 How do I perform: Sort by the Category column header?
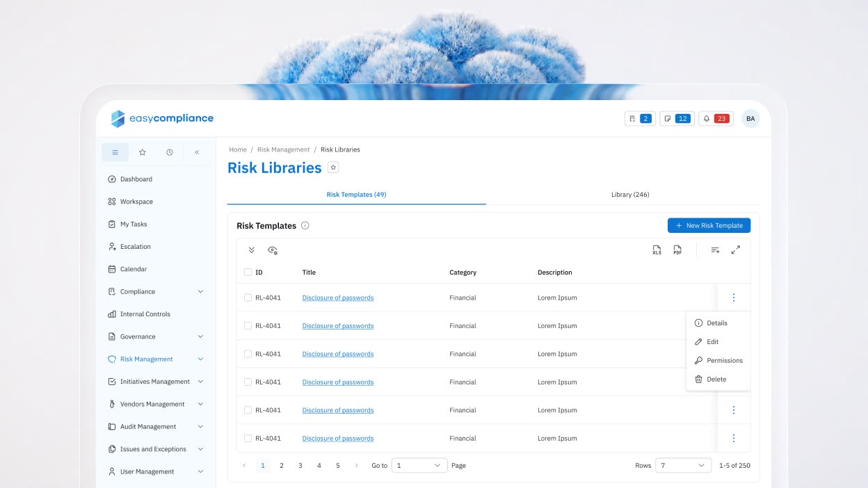pos(463,273)
